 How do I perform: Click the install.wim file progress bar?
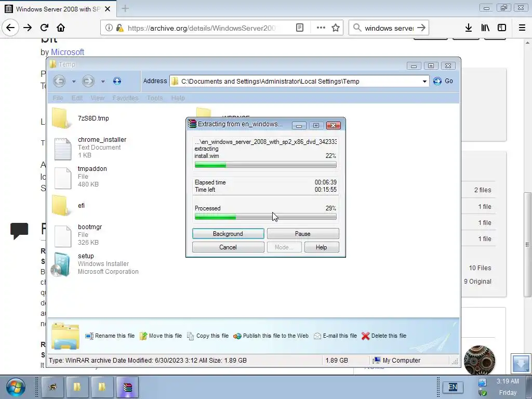[265, 165]
